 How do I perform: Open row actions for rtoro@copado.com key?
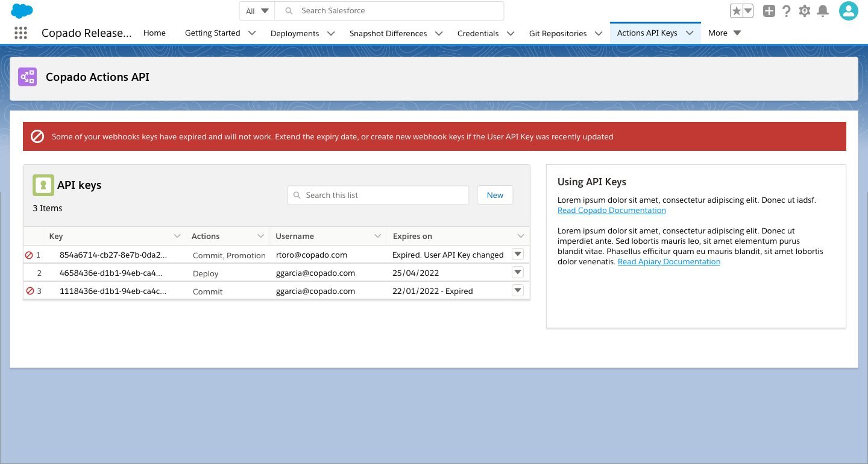pyautogui.click(x=518, y=254)
